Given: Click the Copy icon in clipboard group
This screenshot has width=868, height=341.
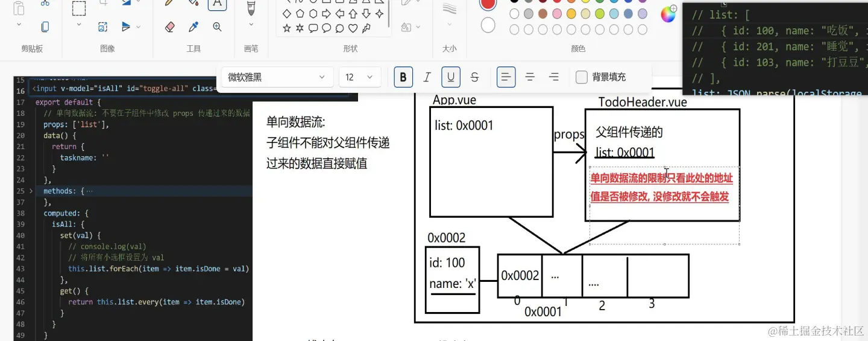Looking at the screenshot, I should pyautogui.click(x=45, y=27).
